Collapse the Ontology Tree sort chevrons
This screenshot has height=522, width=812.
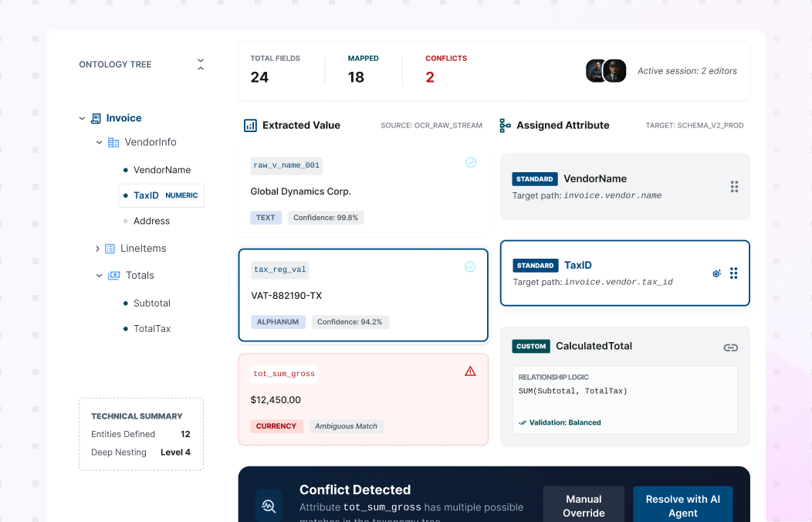201,64
